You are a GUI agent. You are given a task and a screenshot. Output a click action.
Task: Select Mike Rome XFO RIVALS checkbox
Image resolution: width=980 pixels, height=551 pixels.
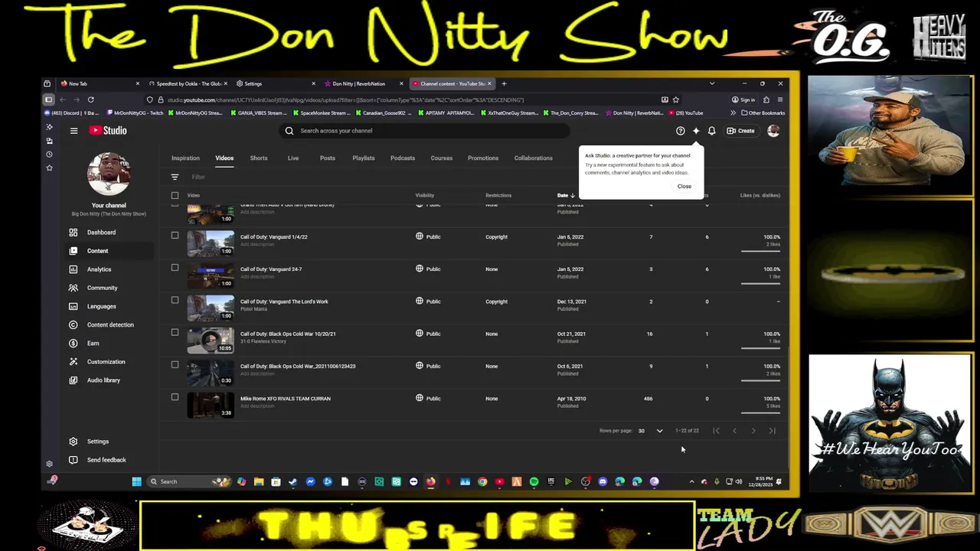pos(175,397)
